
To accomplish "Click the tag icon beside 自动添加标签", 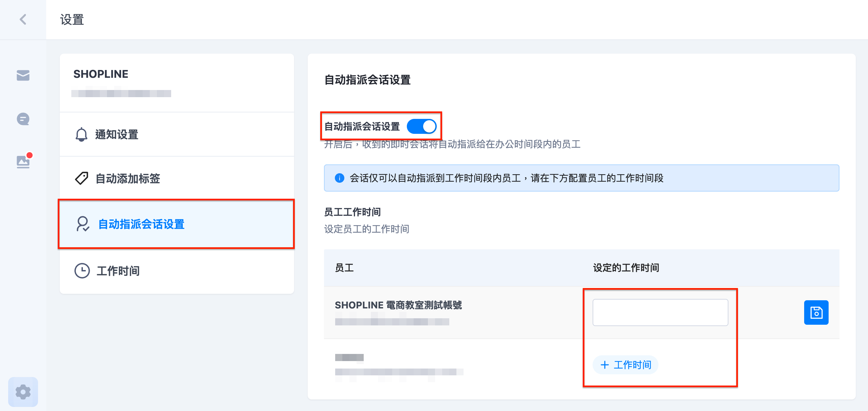I will [82, 178].
